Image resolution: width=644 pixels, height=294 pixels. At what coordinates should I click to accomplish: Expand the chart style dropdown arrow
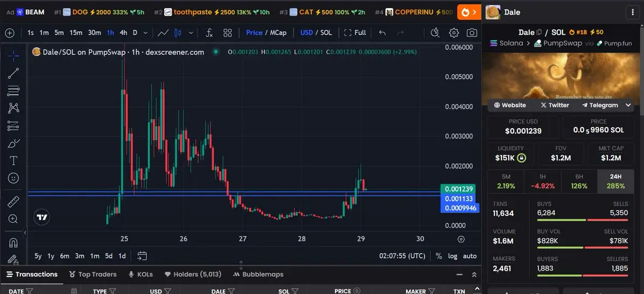(191, 33)
